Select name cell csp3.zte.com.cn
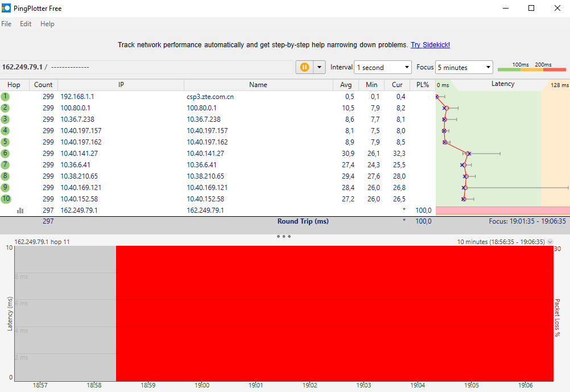The height and width of the screenshot is (392, 570). [x=210, y=97]
